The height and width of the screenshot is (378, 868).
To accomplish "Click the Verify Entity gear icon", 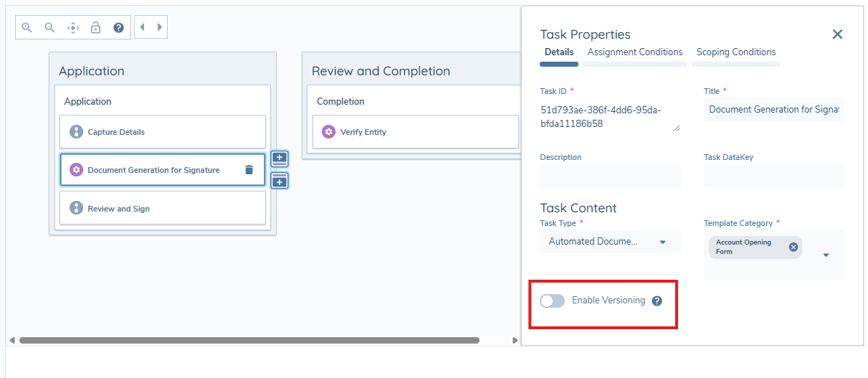I will click(x=328, y=132).
